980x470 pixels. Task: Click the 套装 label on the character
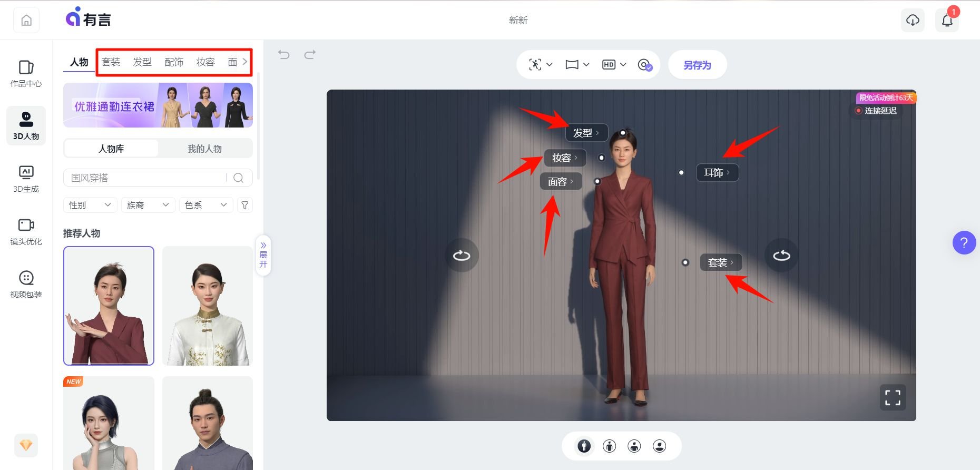point(720,262)
